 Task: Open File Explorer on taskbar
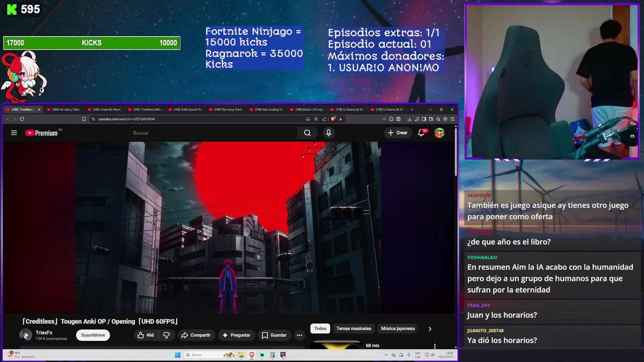(242, 355)
